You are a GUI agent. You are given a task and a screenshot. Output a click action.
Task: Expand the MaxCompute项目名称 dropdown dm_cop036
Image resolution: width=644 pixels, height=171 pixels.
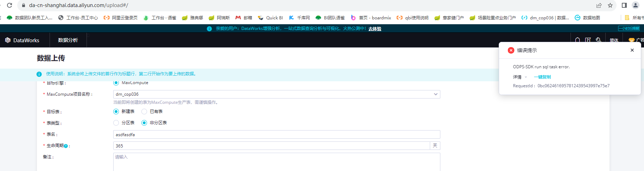point(277,94)
